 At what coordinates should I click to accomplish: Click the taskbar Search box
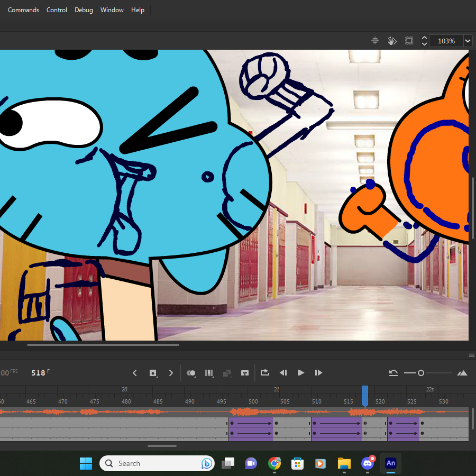point(157,463)
